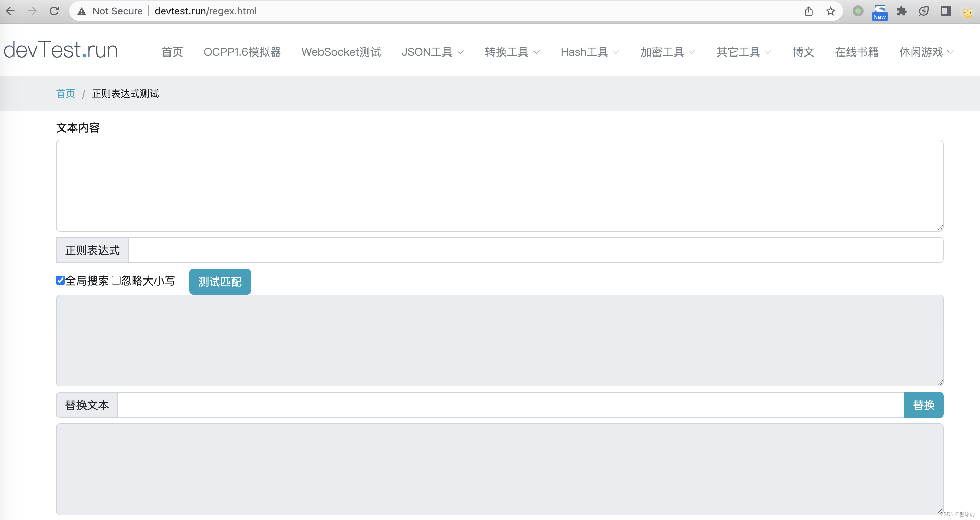Reload the page with refresh icon
The height and width of the screenshot is (520, 980).
pos(54,11)
